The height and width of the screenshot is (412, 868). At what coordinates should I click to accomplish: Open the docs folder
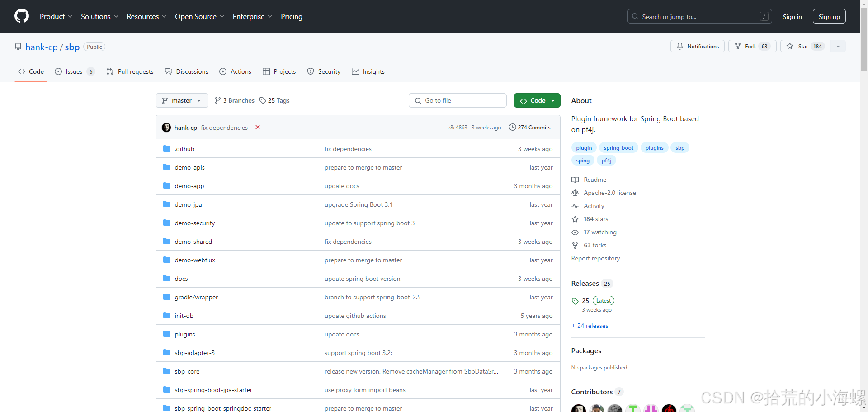click(181, 279)
